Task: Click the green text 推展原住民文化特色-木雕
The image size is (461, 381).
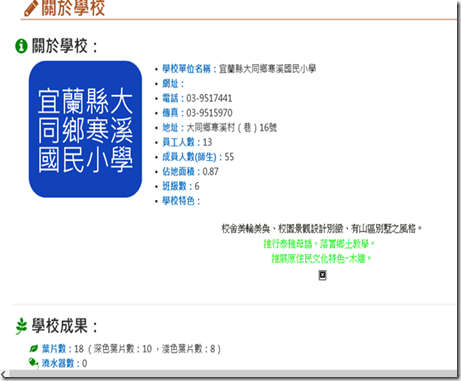Action: point(322,258)
